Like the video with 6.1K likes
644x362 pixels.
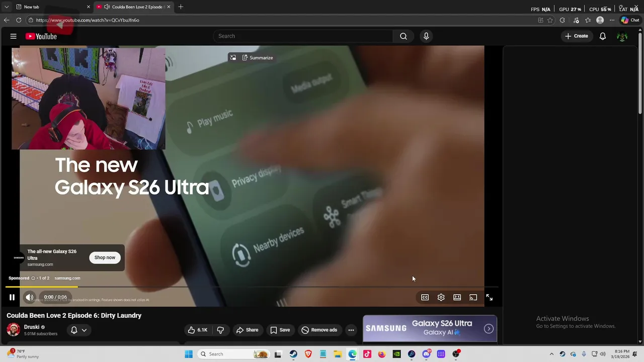[x=197, y=330]
